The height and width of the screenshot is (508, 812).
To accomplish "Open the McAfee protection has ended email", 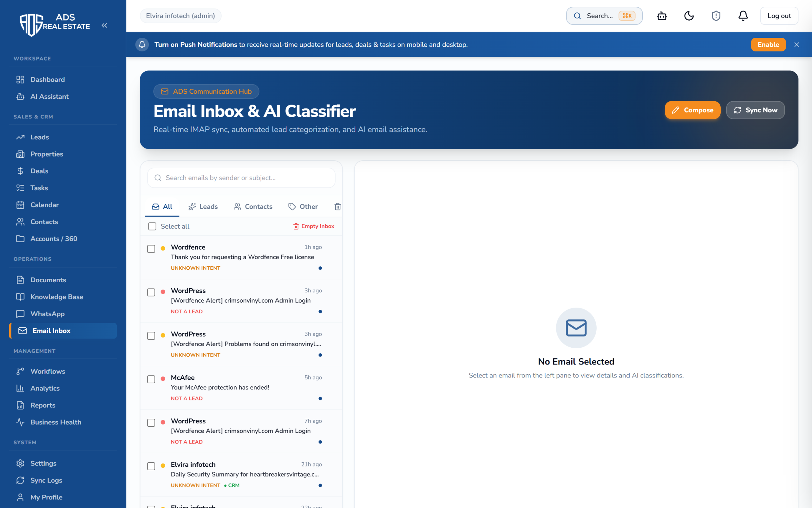I will tap(241, 388).
